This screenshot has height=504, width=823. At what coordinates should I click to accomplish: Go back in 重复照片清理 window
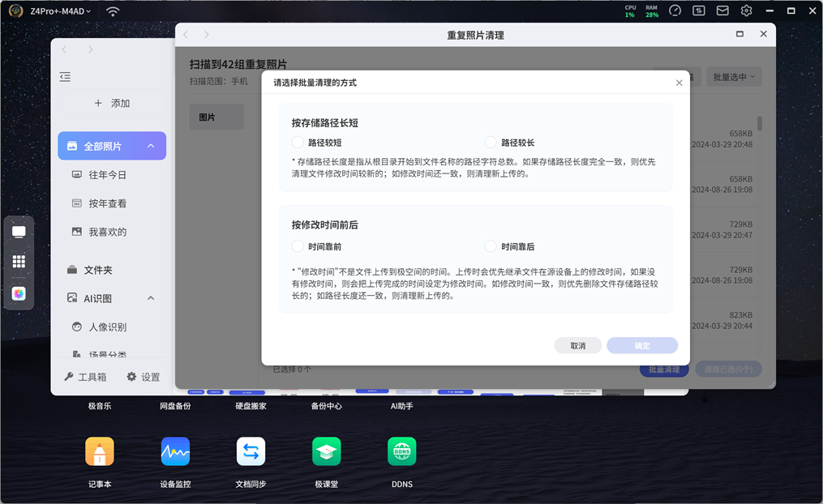point(186,35)
